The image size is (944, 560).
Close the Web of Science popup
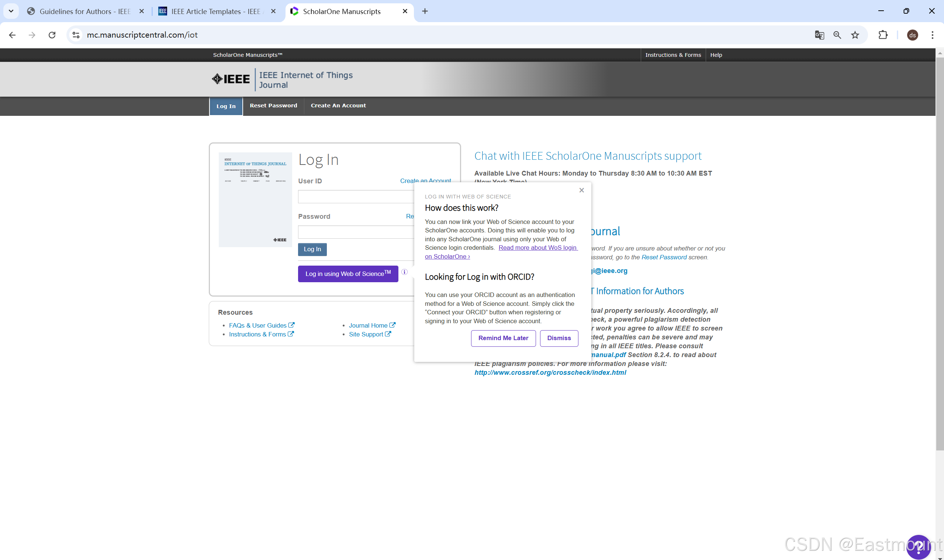pos(581,190)
